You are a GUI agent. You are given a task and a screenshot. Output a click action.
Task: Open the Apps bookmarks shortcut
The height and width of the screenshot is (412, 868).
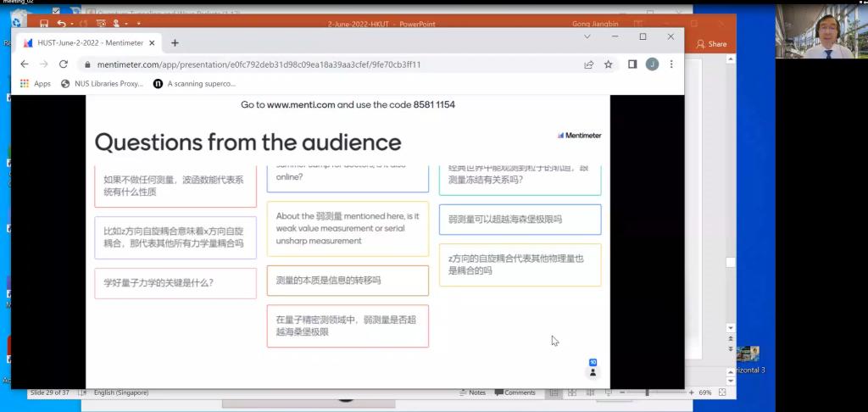[36, 84]
